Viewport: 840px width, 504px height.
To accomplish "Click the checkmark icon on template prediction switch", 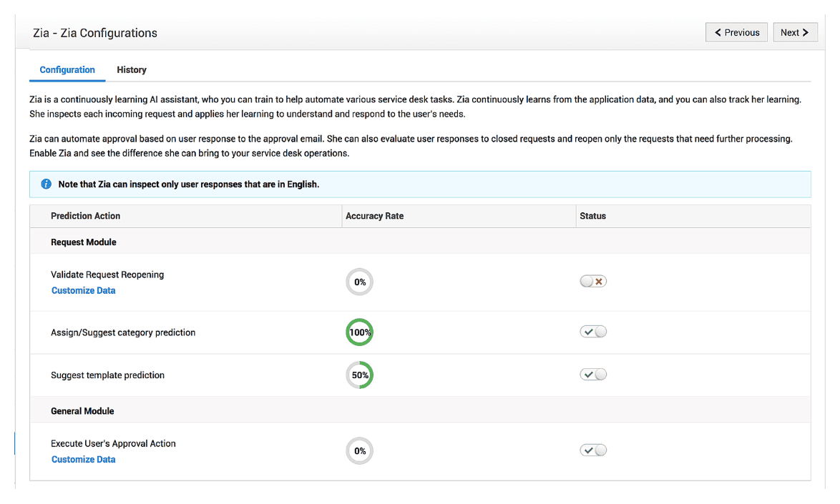I will point(589,374).
